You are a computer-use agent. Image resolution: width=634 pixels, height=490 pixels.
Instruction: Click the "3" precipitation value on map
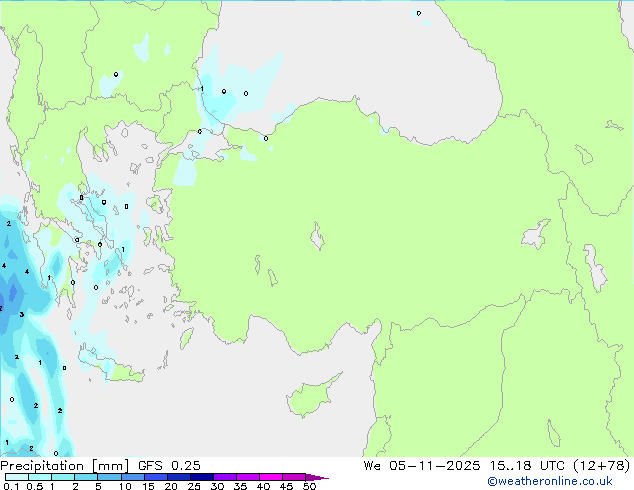pyautogui.click(x=22, y=315)
